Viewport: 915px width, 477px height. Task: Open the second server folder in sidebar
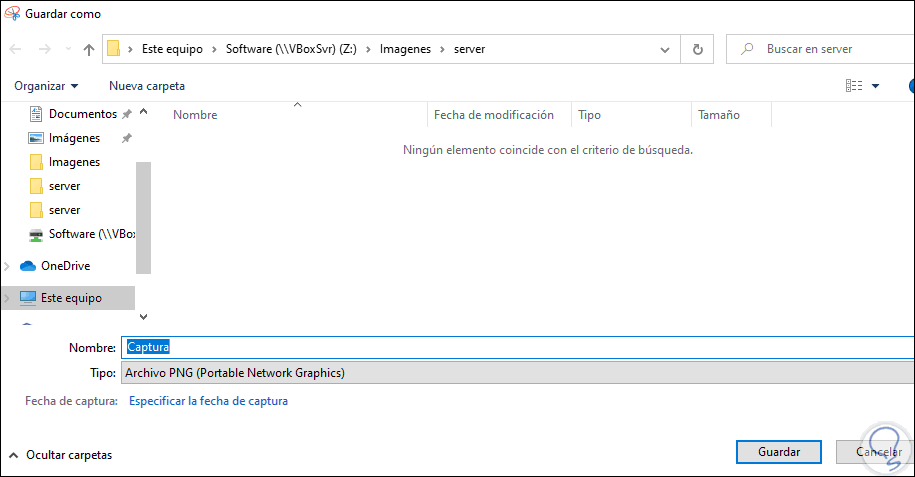click(x=64, y=210)
